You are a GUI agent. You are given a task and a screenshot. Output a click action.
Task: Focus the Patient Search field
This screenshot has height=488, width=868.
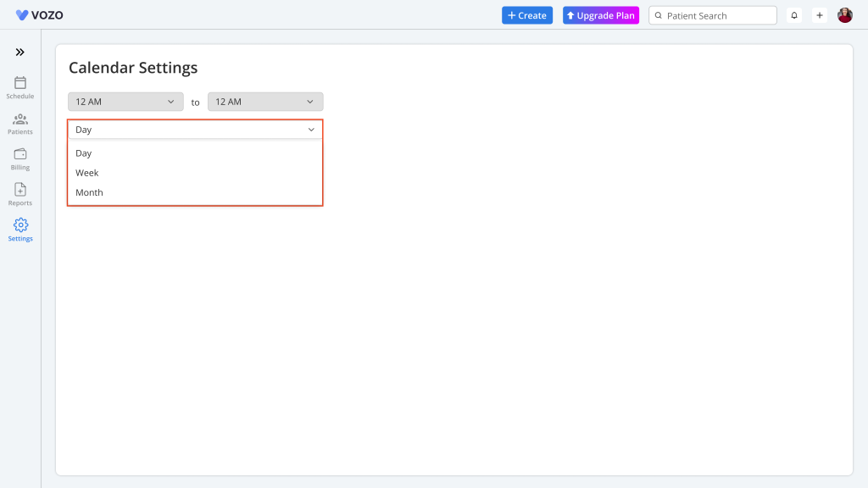coord(717,15)
